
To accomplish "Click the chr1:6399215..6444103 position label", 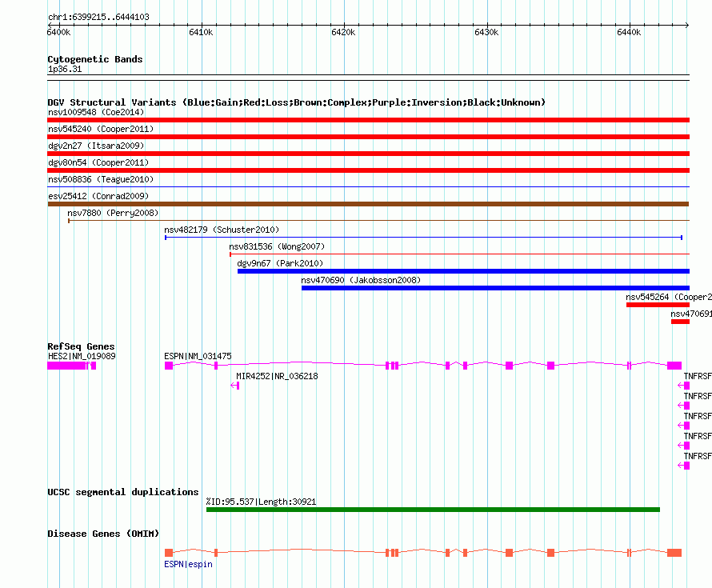I will [x=98, y=17].
